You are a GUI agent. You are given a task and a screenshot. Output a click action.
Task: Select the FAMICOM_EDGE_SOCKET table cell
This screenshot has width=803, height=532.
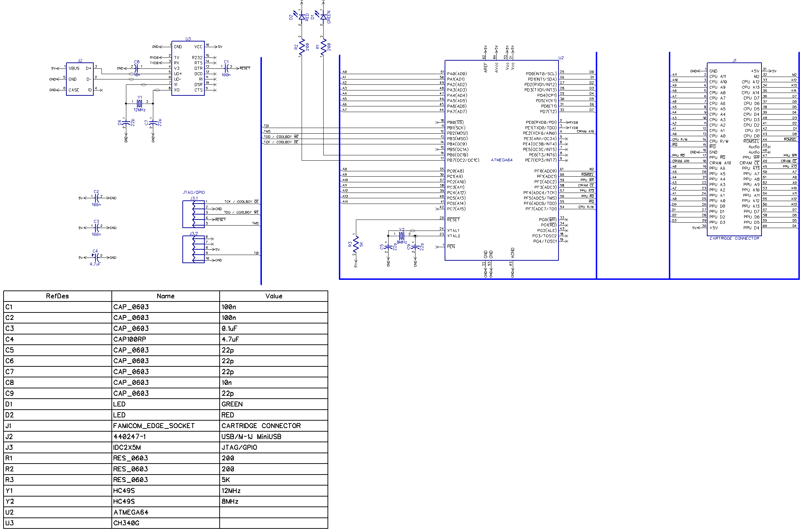(166, 426)
